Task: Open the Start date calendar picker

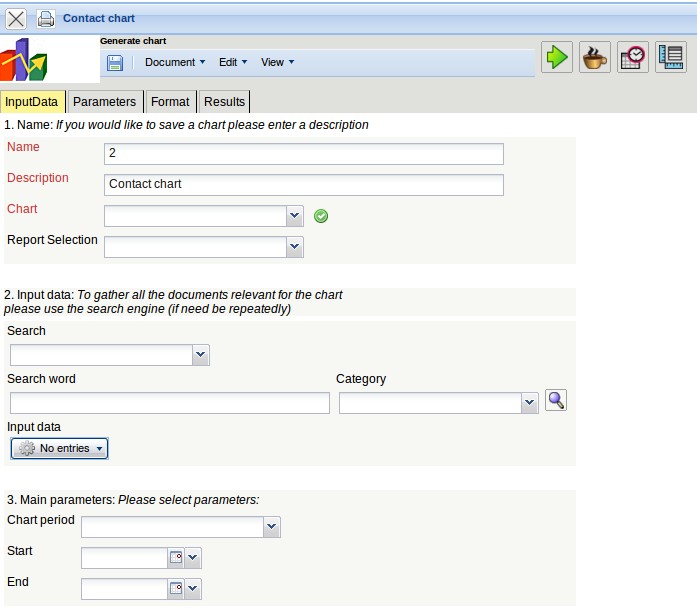Action: click(x=176, y=558)
